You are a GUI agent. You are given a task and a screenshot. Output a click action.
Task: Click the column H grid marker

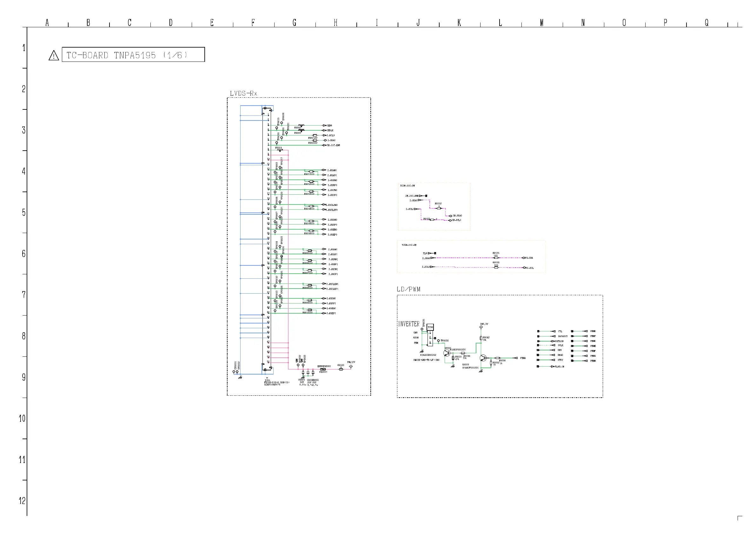tap(335, 23)
